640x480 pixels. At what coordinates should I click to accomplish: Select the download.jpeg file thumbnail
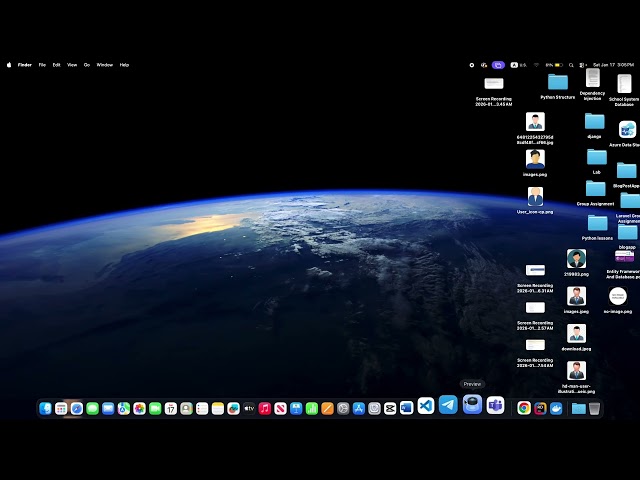(576, 333)
